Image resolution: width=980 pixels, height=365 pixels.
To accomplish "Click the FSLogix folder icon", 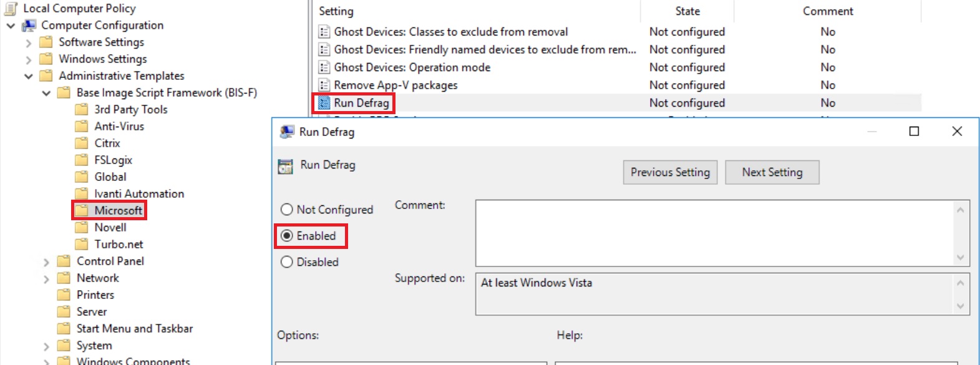I will [x=81, y=160].
